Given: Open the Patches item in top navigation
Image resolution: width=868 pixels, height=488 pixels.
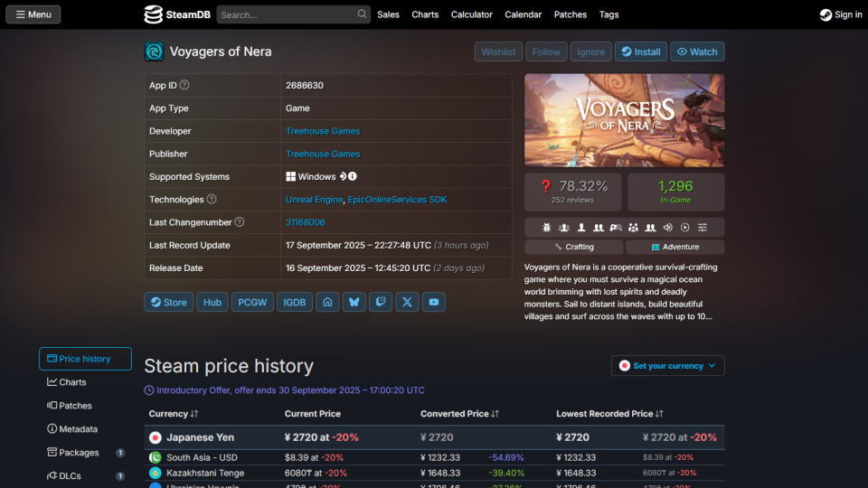Looking at the screenshot, I should point(571,14).
